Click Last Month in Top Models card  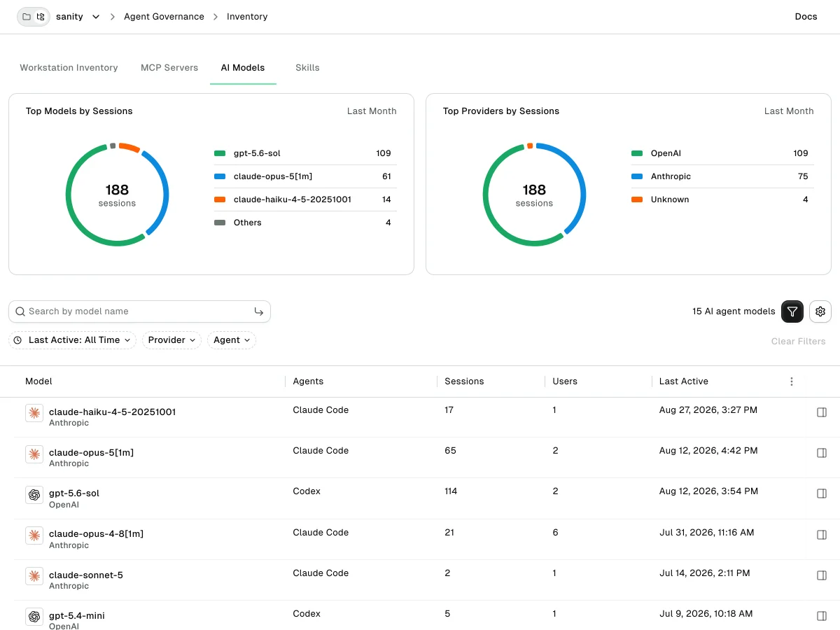372,111
